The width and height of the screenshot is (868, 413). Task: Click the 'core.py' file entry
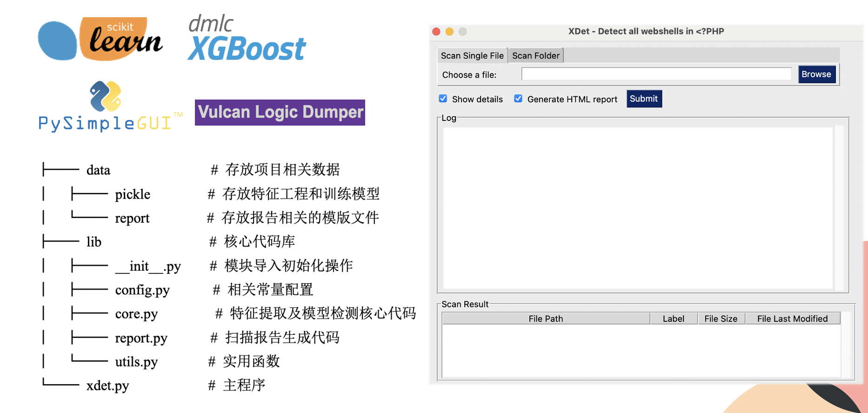pos(136,314)
